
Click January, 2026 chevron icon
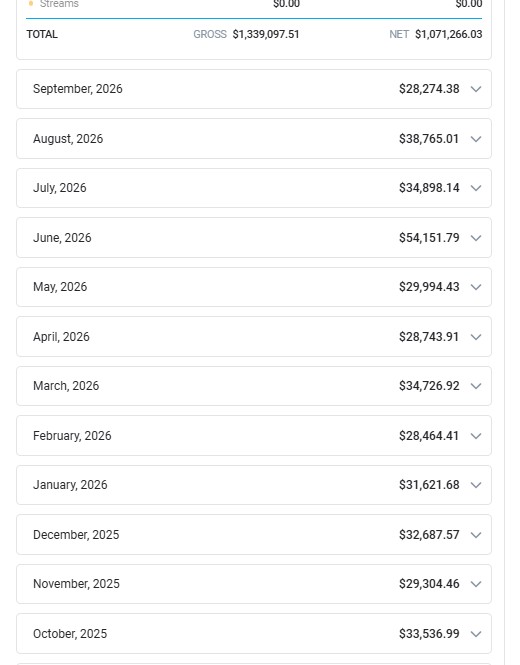pyautogui.click(x=476, y=485)
